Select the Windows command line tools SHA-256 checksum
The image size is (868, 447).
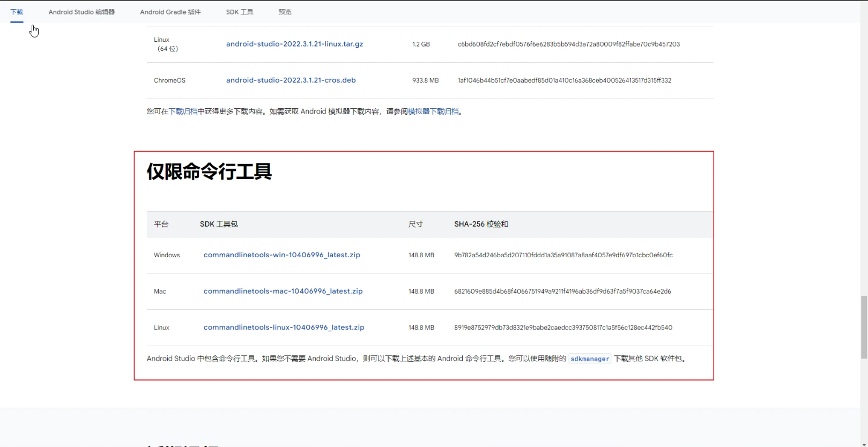[x=563, y=255]
